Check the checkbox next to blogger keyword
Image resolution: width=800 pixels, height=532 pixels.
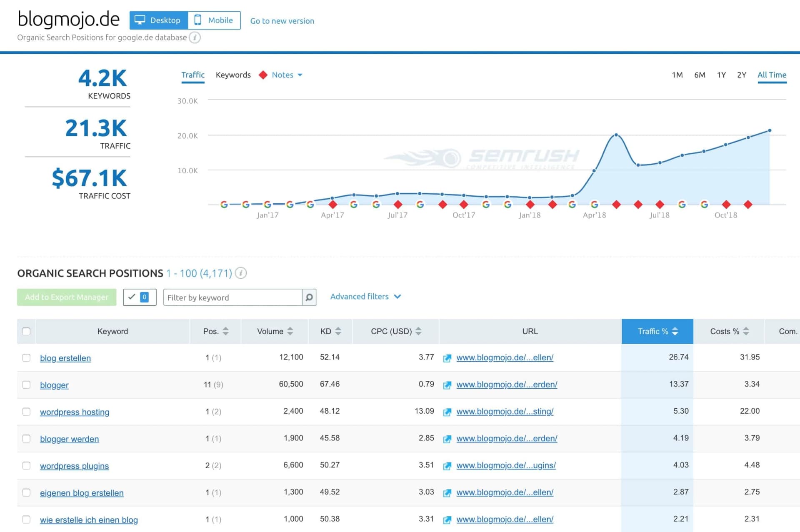coord(26,385)
